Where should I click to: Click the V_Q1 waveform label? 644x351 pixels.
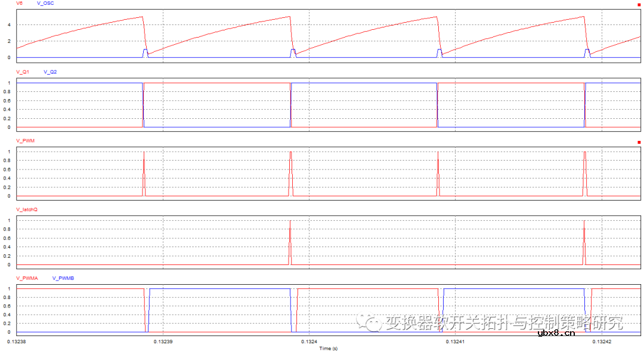tap(23, 72)
